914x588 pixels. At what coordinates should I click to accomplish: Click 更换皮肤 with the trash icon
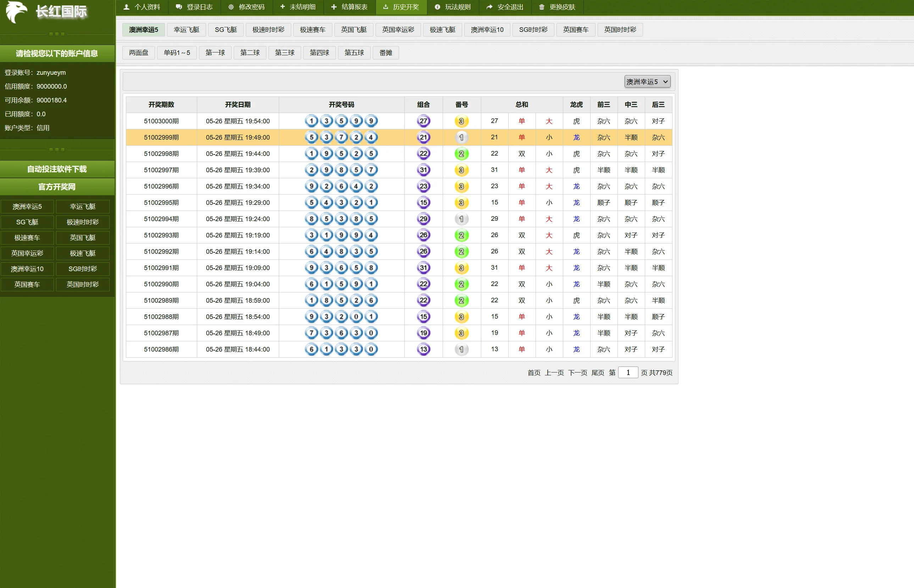pos(557,7)
